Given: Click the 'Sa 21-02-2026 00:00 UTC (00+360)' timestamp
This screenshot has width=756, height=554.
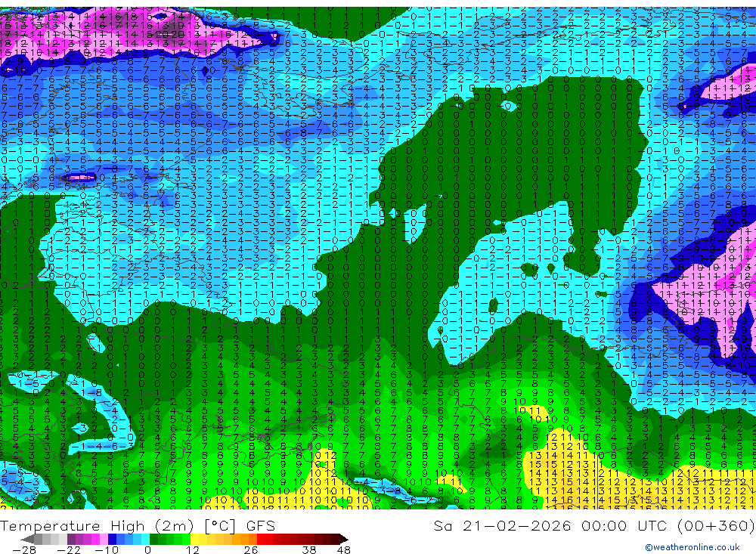Looking at the screenshot, I should [x=594, y=525].
